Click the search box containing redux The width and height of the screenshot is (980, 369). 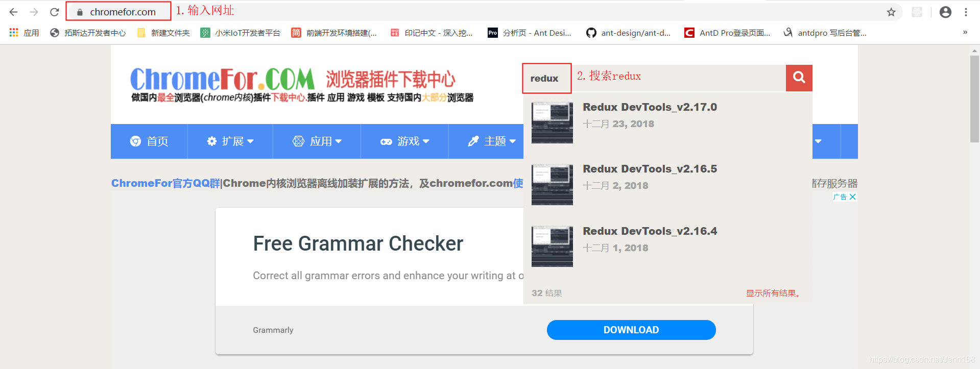pyautogui.click(x=654, y=78)
